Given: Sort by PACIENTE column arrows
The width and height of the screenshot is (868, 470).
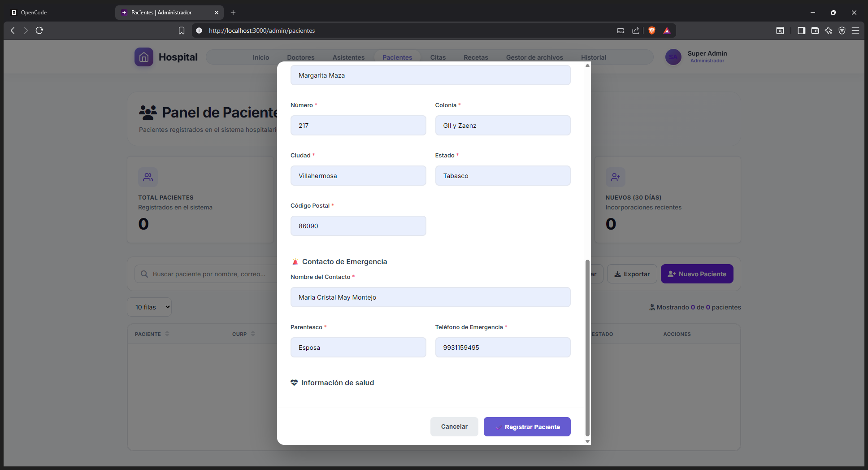Looking at the screenshot, I should [167, 334].
